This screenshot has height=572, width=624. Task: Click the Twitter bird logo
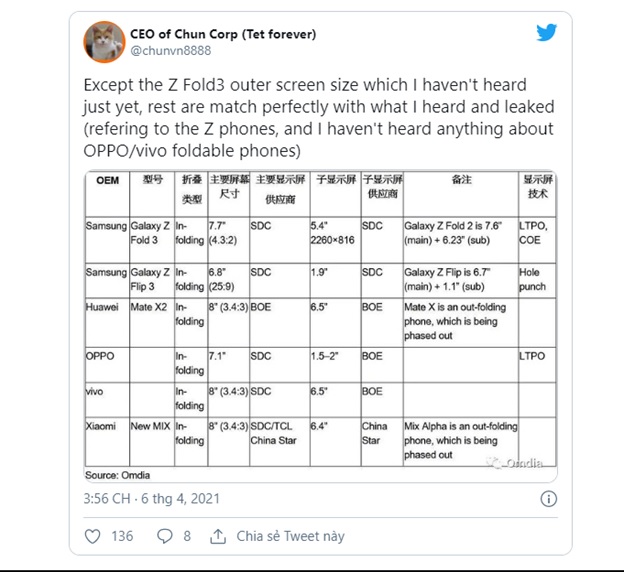tap(546, 33)
